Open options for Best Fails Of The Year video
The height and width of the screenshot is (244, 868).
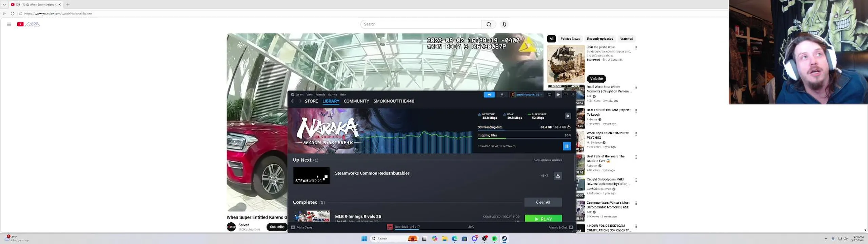[x=636, y=111]
